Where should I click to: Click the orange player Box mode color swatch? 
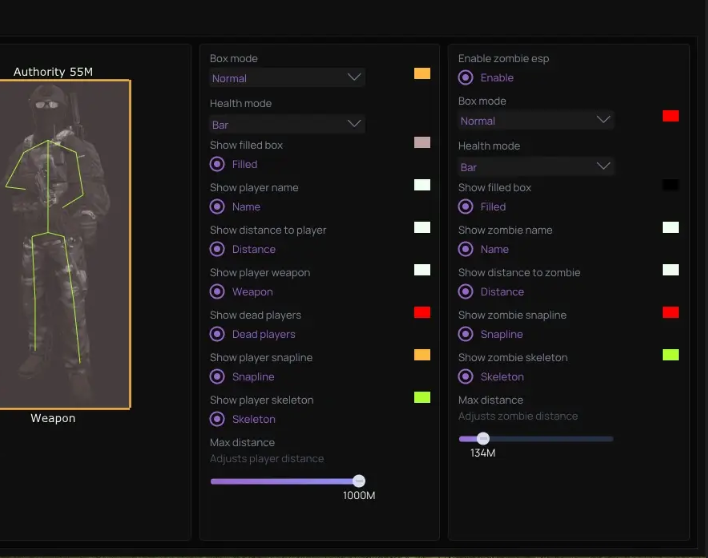422,73
